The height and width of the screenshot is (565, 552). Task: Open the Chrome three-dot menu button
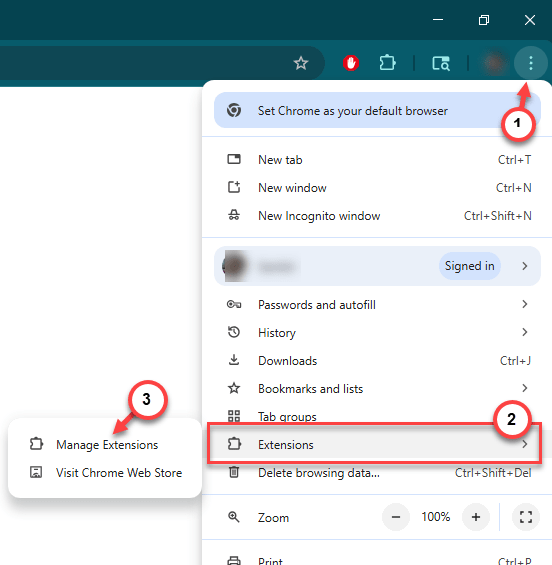(x=531, y=63)
